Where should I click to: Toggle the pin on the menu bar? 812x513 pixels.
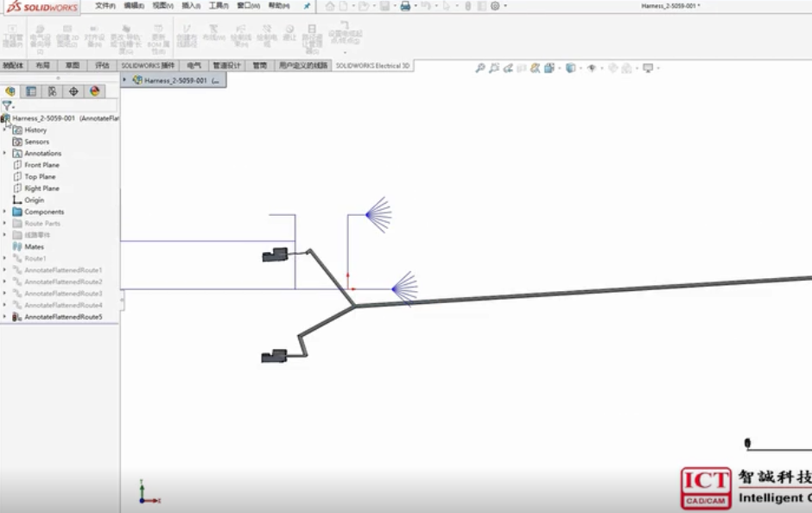pos(306,6)
